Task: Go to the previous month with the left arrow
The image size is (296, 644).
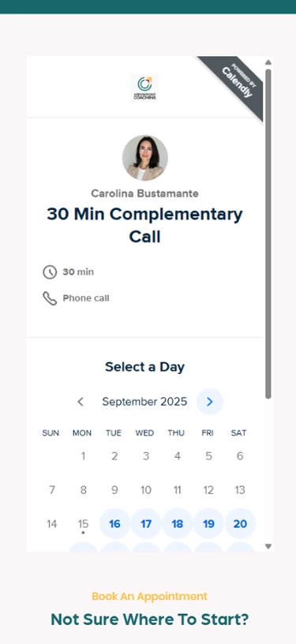Action: [81, 402]
